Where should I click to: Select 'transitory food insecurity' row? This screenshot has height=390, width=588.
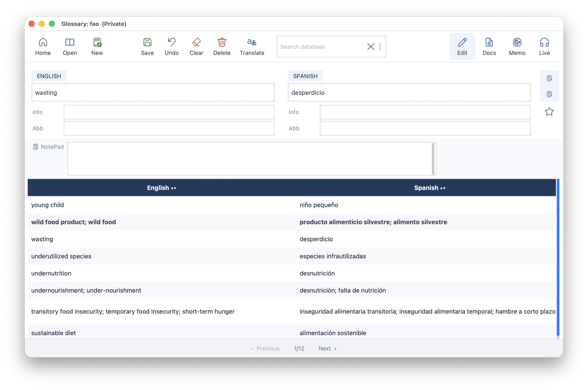(292, 311)
